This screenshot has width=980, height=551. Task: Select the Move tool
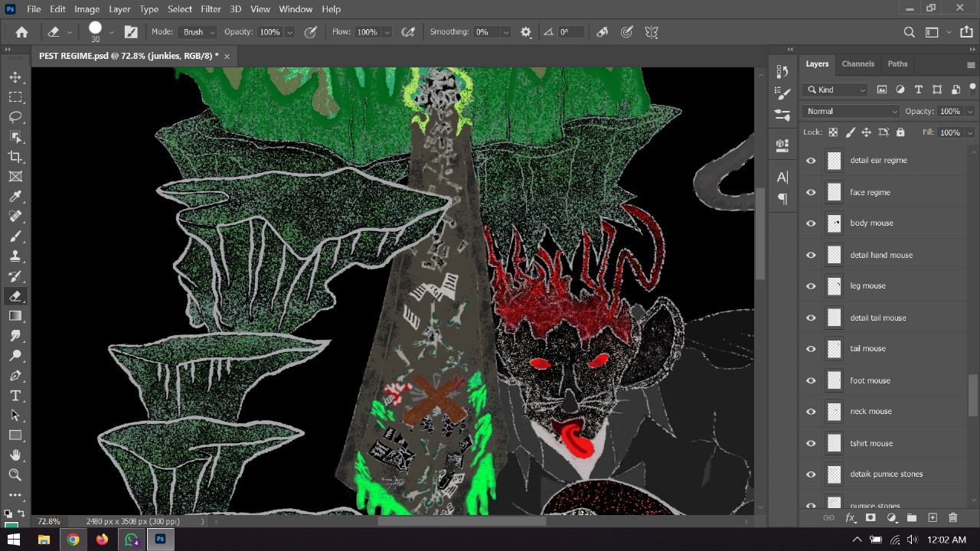tap(15, 77)
